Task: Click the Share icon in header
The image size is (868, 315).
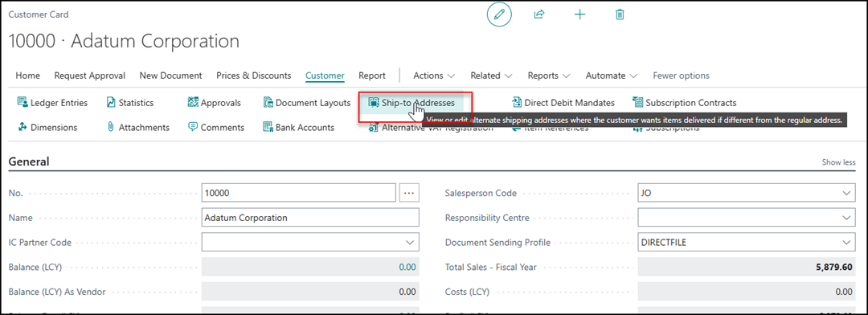Action: [539, 15]
